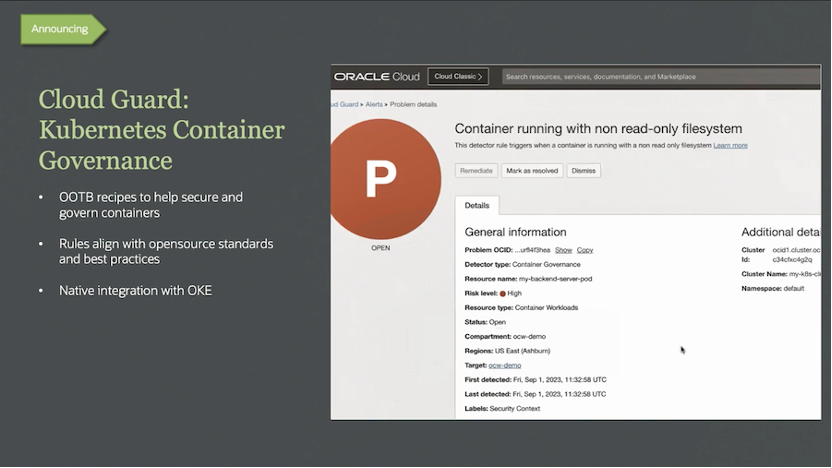Click Detector type value Container Governance
This screenshot has height=468, width=832.
546,265
